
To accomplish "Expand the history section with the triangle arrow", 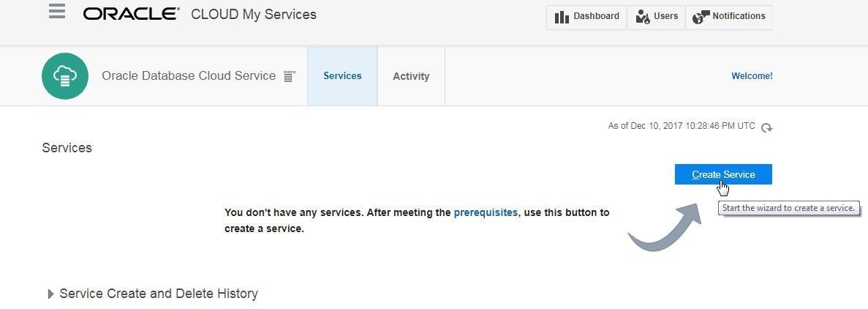I will pyautogui.click(x=51, y=294).
